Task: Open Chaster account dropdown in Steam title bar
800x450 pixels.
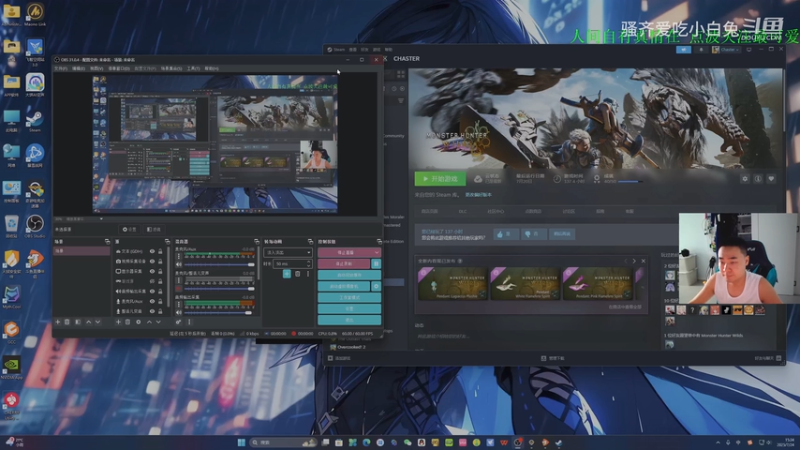Action: 727,49
